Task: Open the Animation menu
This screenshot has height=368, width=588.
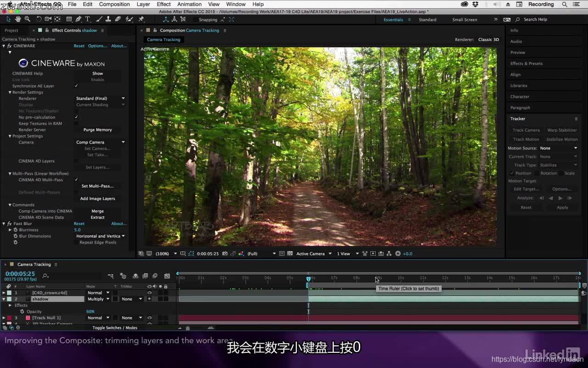Action: click(x=189, y=4)
